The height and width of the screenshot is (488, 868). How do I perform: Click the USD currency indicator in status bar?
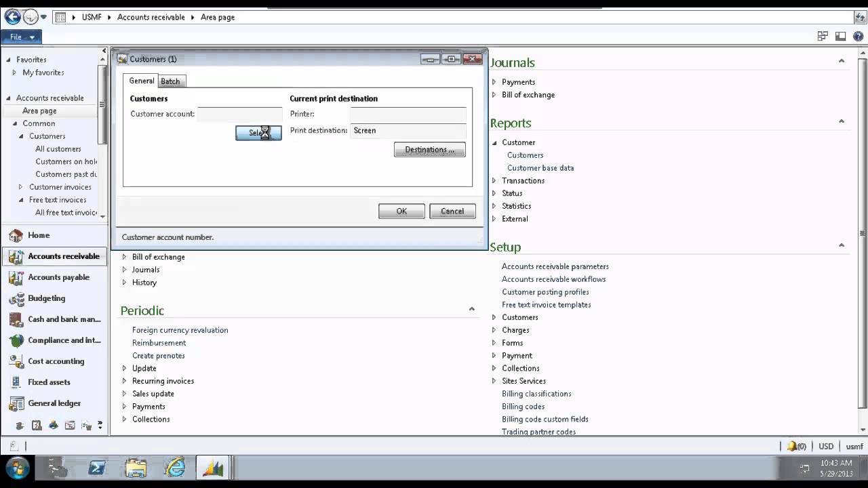pos(826,446)
